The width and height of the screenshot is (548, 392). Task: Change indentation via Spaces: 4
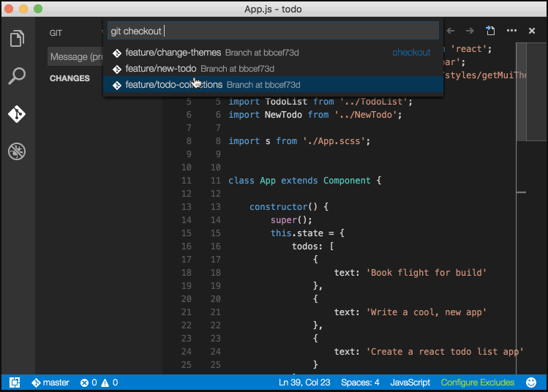tap(360, 382)
